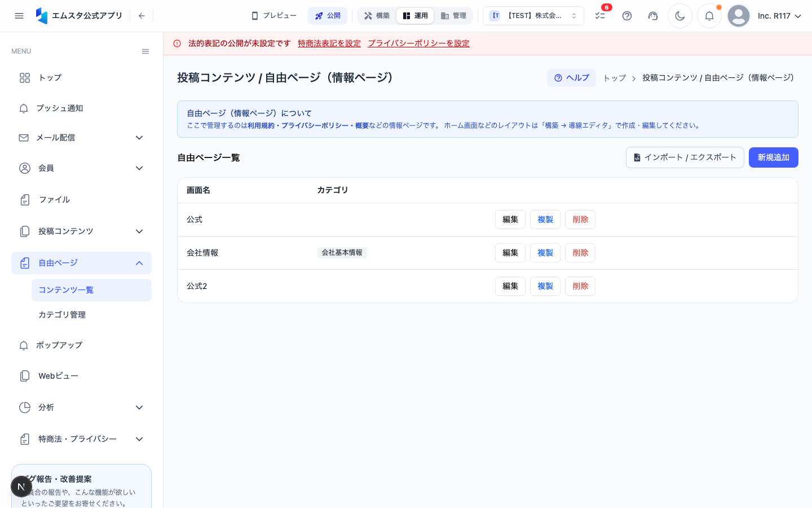Follow the プライバシーポリシーを設定 link
The image size is (812, 508).
point(418,43)
